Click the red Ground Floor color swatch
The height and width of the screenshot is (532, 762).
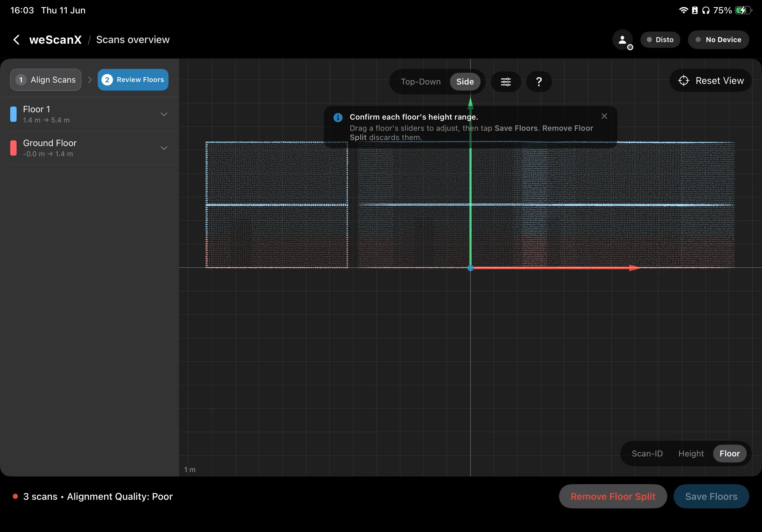click(x=13, y=148)
